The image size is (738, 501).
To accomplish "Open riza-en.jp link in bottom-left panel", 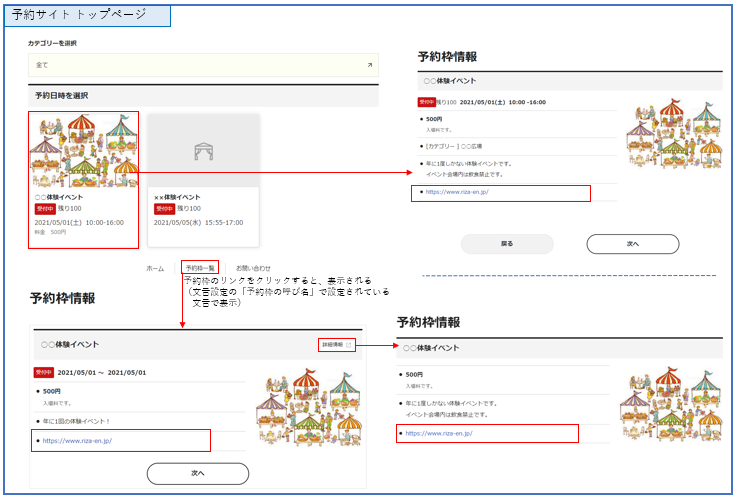I will [77, 440].
